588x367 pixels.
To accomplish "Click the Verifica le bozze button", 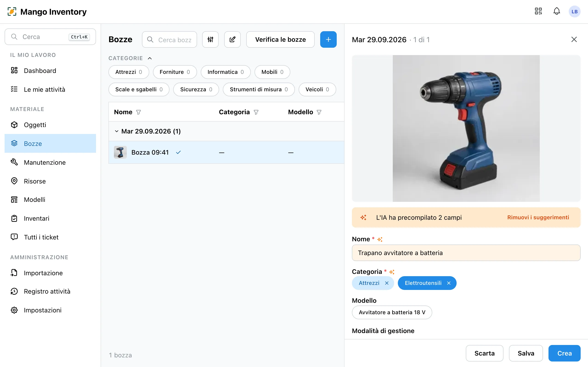I will [x=280, y=39].
